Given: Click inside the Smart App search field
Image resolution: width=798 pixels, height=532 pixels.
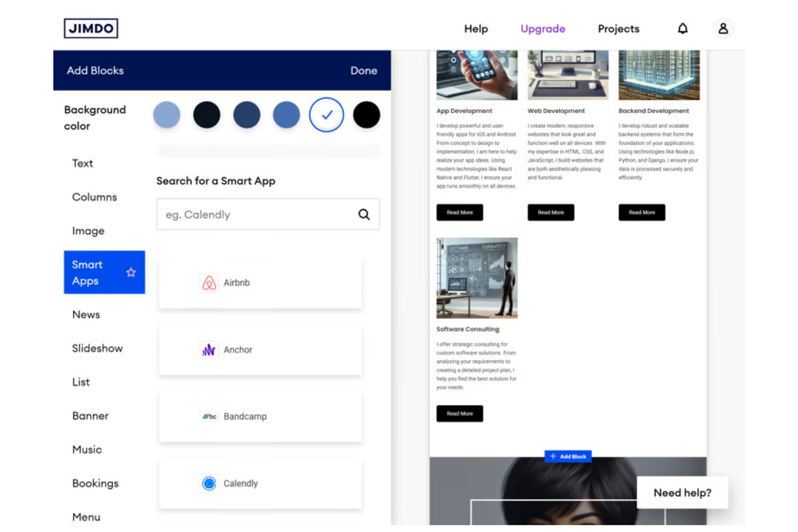Looking at the screenshot, I should pos(253,214).
